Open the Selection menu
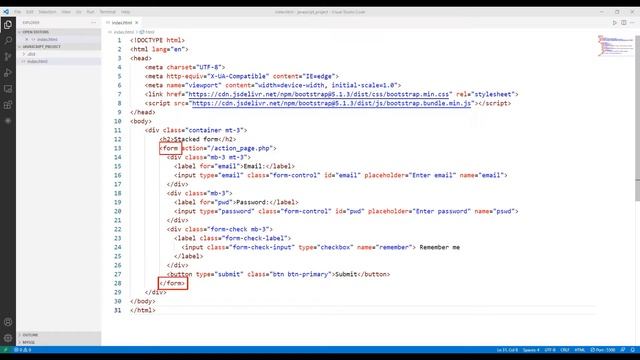 pyautogui.click(x=48, y=12)
